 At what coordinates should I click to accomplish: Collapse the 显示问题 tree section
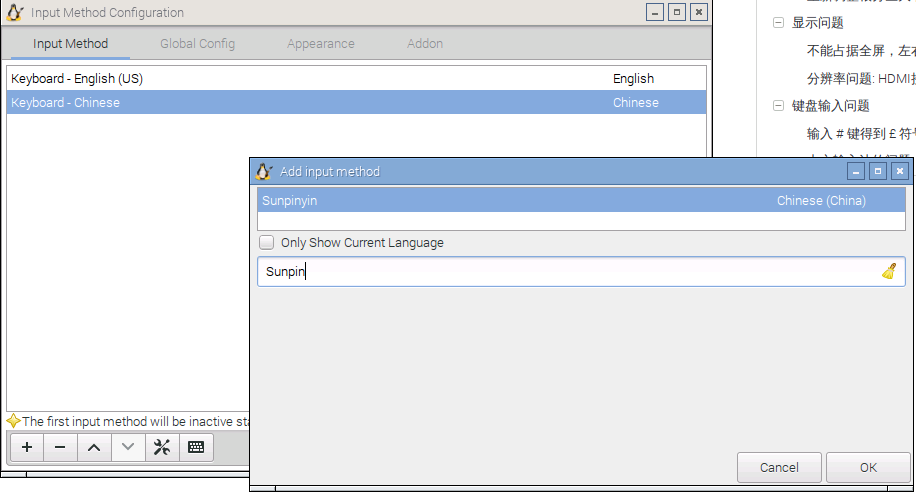tap(778, 23)
